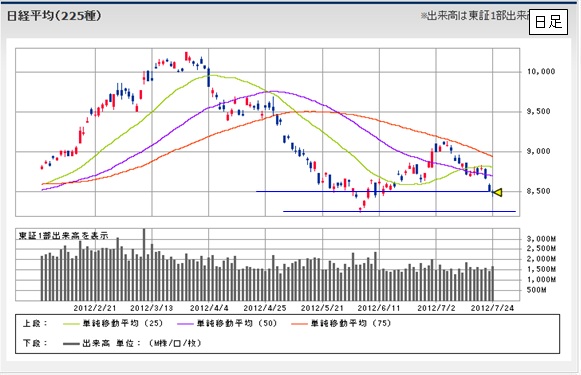581x375 pixels.
Task: Click the 2012/7/24 date label
Action: [492, 308]
